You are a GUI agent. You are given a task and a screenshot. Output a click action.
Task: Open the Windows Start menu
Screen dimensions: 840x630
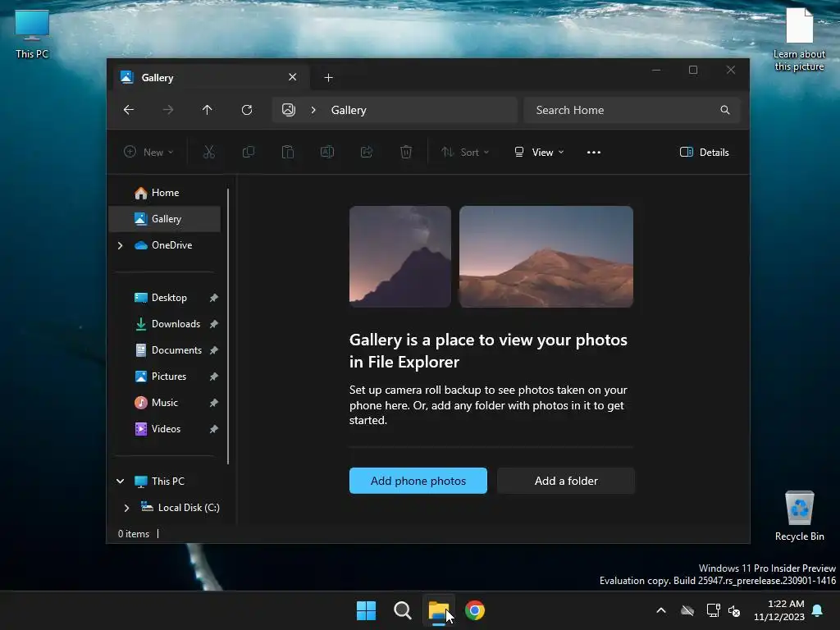pyautogui.click(x=367, y=610)
